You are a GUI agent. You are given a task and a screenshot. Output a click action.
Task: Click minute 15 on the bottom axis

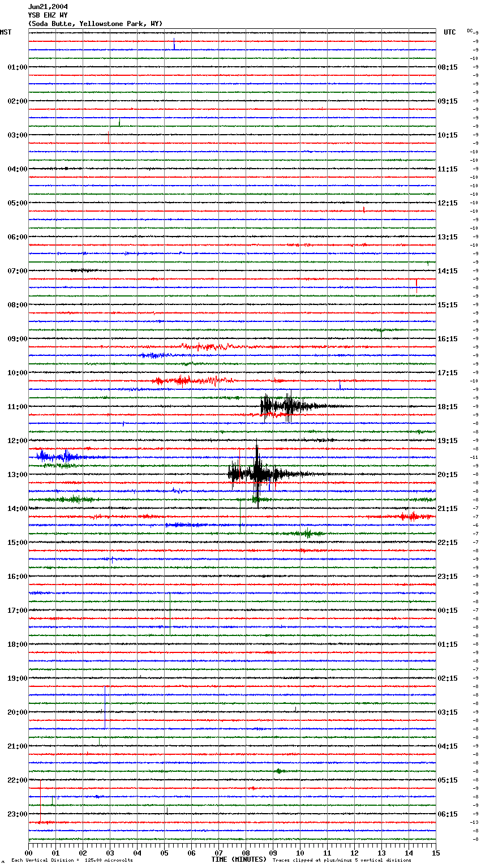[436, 853]
